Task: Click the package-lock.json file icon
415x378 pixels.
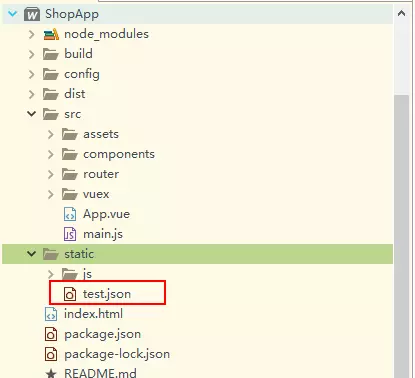Action: (51, 354)
